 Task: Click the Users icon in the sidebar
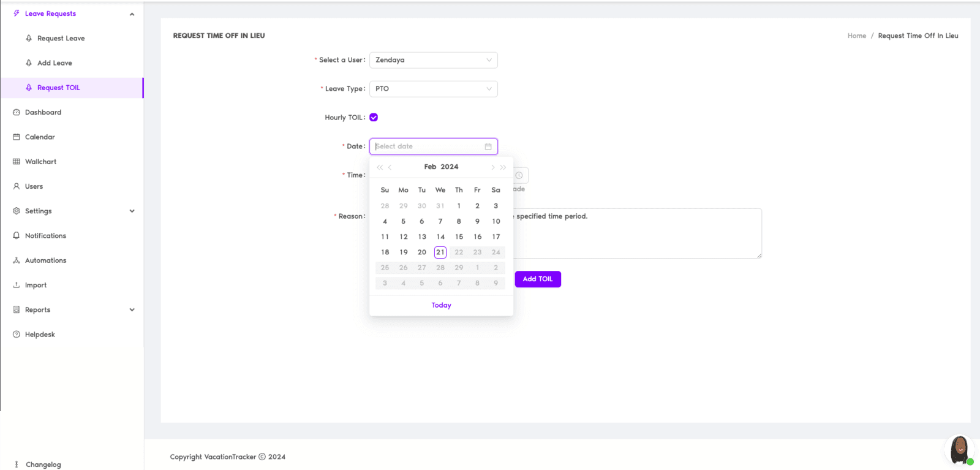[x=17, y=186]
